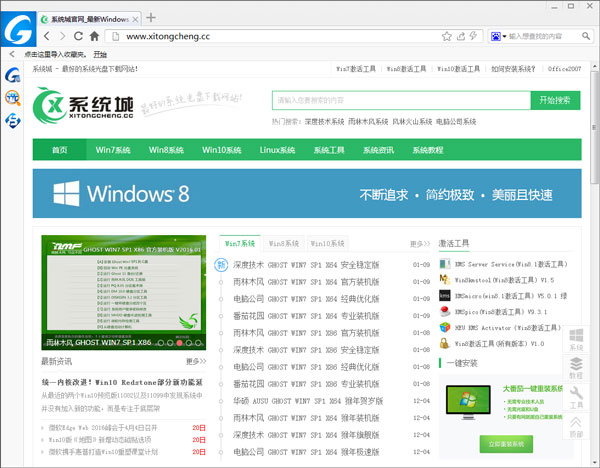600x468 pixels.
Task: Close the 系统城官网 tab
Action: tap(135, 19)
